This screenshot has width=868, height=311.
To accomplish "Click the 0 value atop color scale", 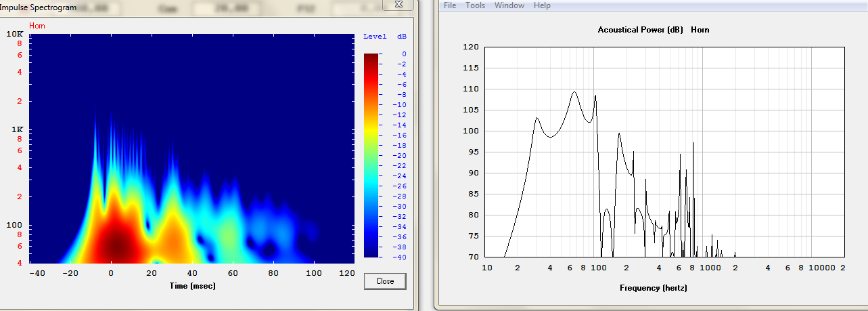I will [x=404, y=54].
